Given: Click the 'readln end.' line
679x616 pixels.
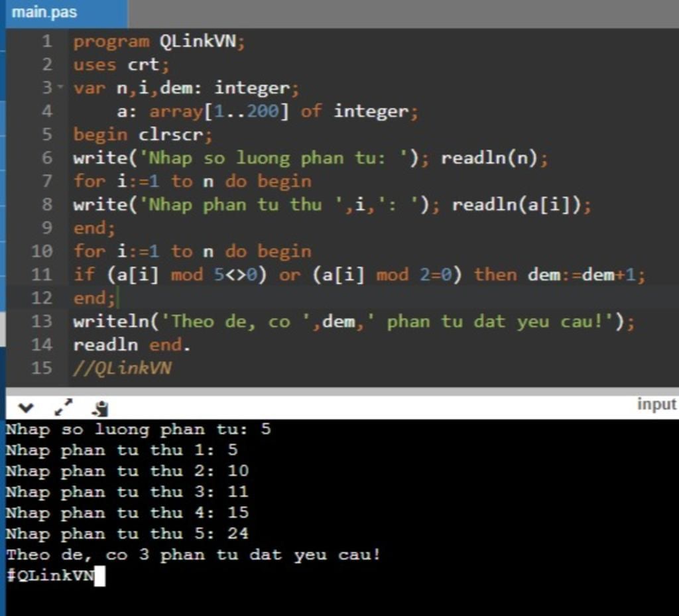Looking at the screenshot, I should 132,345.
